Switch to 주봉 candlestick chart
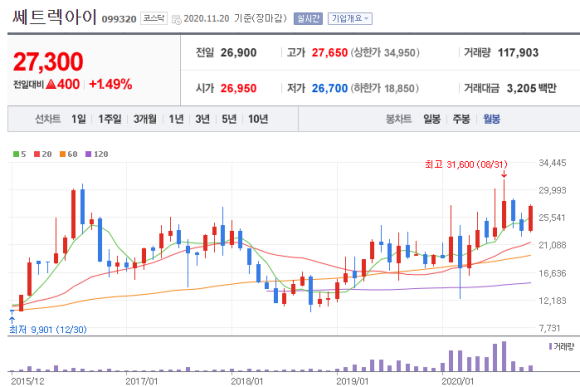The height and width of the screenshot is (387, 580). [x=461, y=119]
